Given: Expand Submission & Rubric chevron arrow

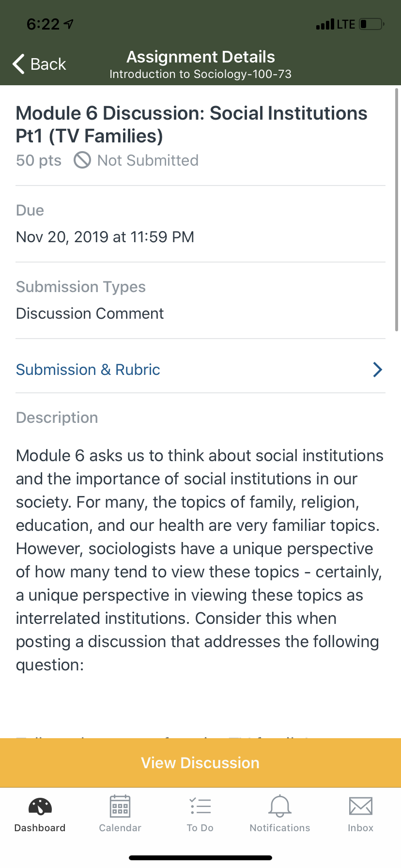Looking at the screenshot, I should point(378,370).
